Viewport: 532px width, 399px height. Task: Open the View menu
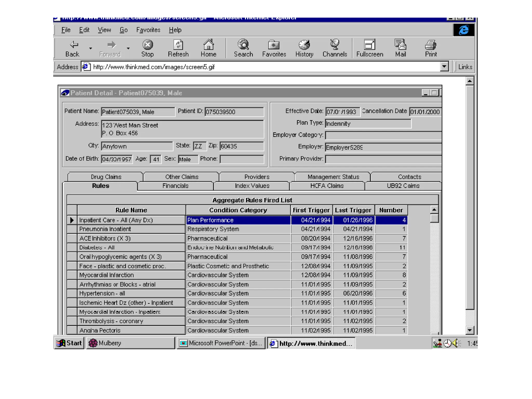click(x=104, y=30)
